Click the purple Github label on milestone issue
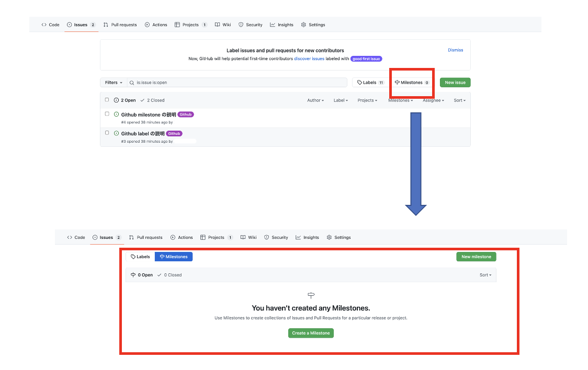The width and height of the screenshot is (588, 370). [186, 114]
